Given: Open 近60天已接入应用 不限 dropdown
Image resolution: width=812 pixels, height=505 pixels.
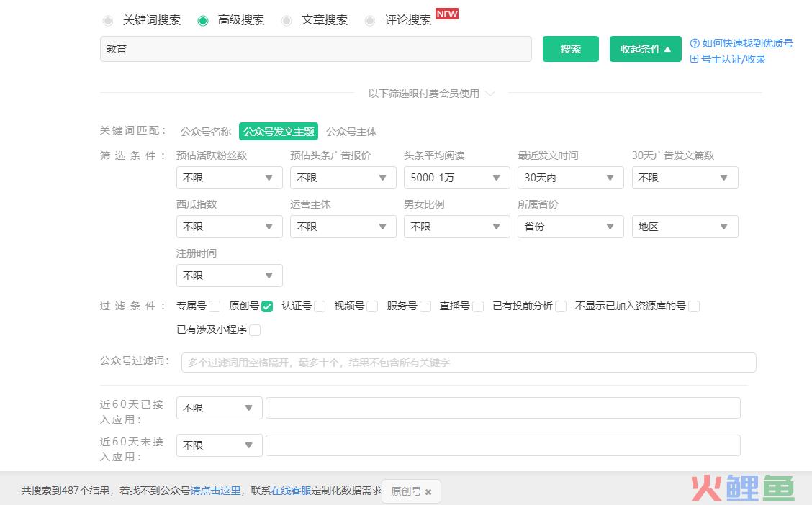Looking at the screenshot, I should (x=219, y=408).
